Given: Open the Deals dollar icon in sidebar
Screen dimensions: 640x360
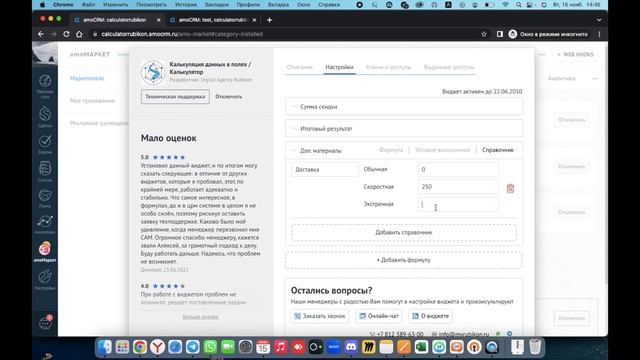Looking at the screenshot, I should pos(45,114).
